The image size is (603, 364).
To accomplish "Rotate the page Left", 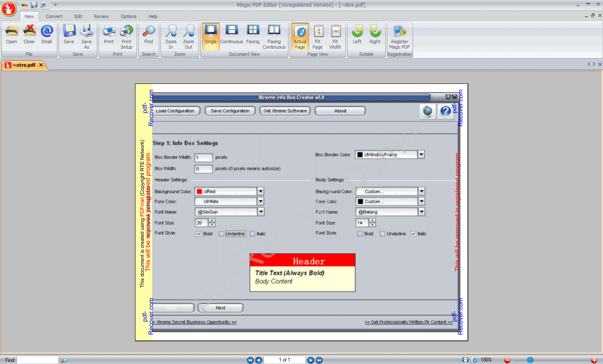I will coord(357,35).
